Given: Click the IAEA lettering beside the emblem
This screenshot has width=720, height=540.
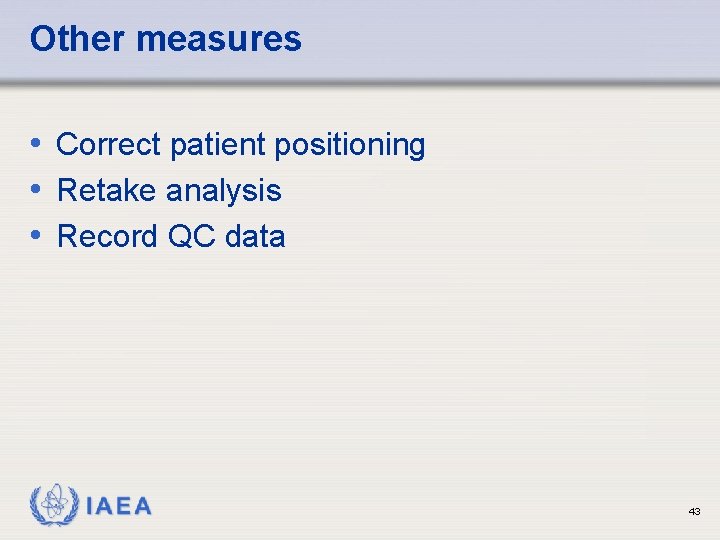Looking at the screenshot, I should (x=119, y=507).
